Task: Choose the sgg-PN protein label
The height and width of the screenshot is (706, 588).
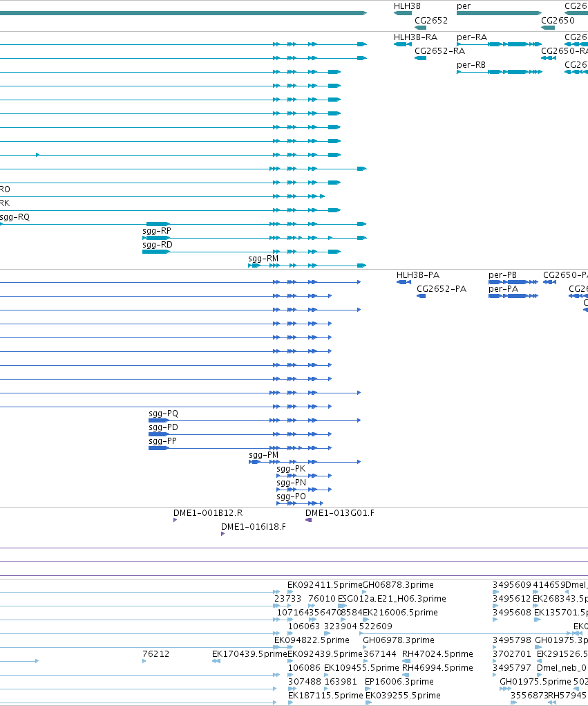Action: click(x=291, y=483)
